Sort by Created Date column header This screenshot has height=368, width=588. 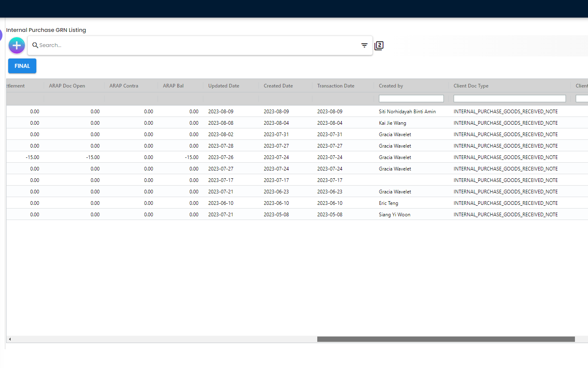click(x=278, y=86)
